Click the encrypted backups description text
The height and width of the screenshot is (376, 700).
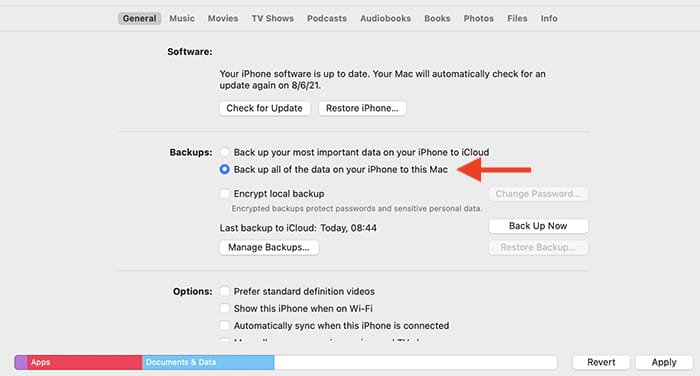click(357, 209)
